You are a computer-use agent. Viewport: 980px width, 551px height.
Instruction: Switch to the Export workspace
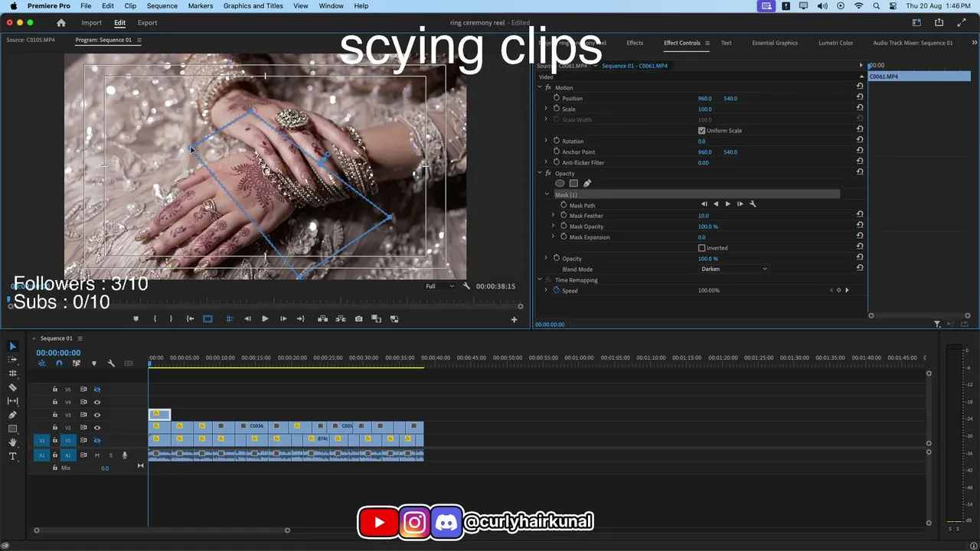pos(147,23)
